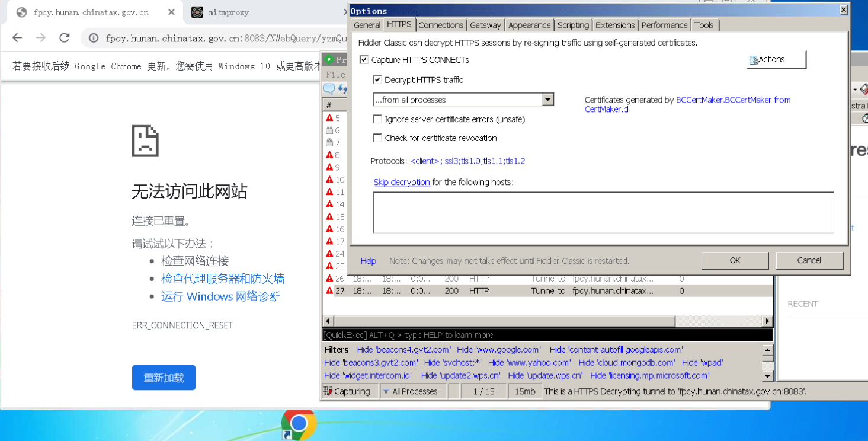The height and width of the screenshot is (441, 868).
Task: Enable Ignore server certificate errors
Action: (x=377, y=119)
